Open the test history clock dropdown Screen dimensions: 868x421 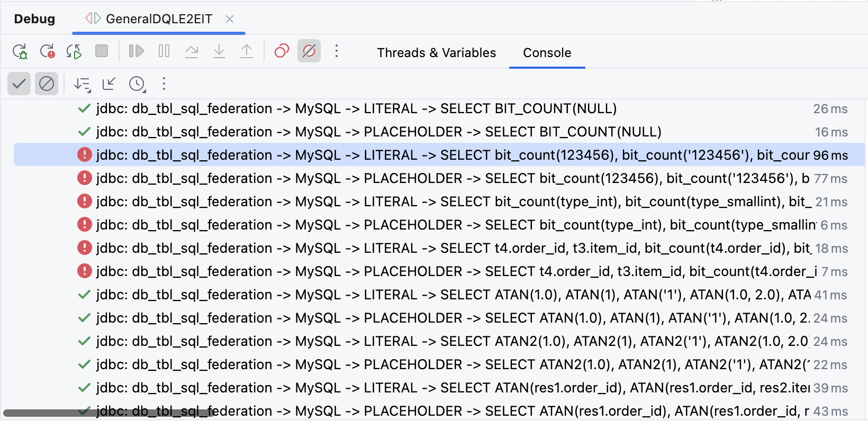137,84
